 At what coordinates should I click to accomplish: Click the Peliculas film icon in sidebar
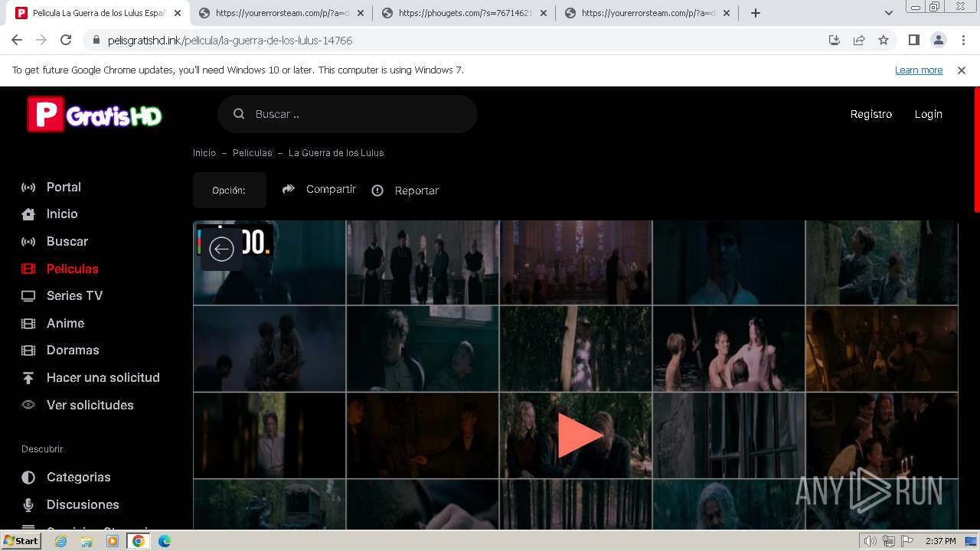coord(28,269)
